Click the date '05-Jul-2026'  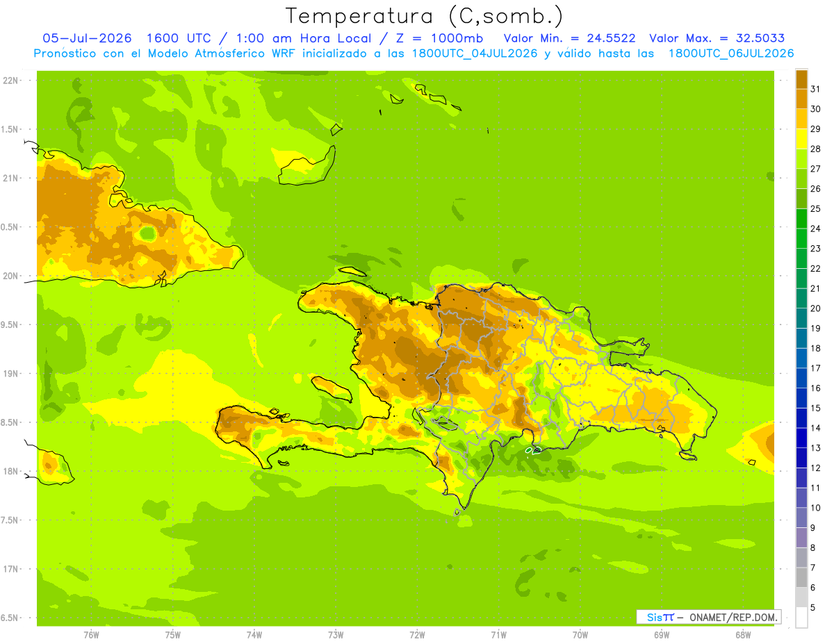click(x=87, y=38)
